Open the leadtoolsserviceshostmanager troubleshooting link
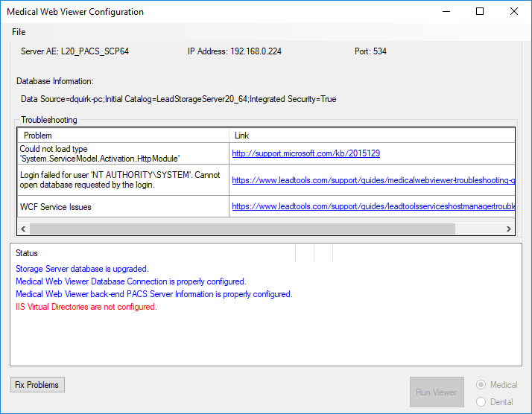The image size is (532, 414). tap(373, 206)
